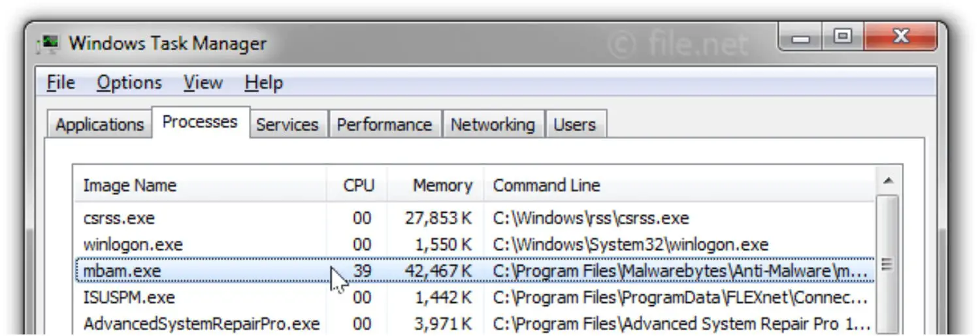
Task: Open the View menu
Action: coord(203,83)
